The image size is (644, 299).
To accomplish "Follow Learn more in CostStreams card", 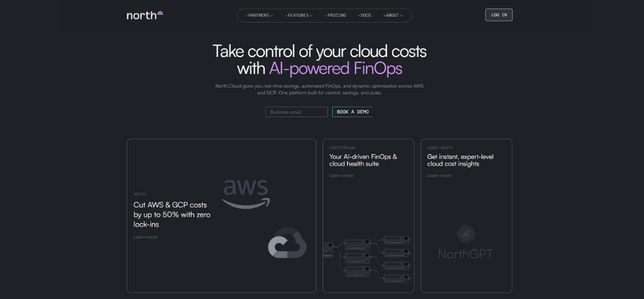I will pos(341,175).
